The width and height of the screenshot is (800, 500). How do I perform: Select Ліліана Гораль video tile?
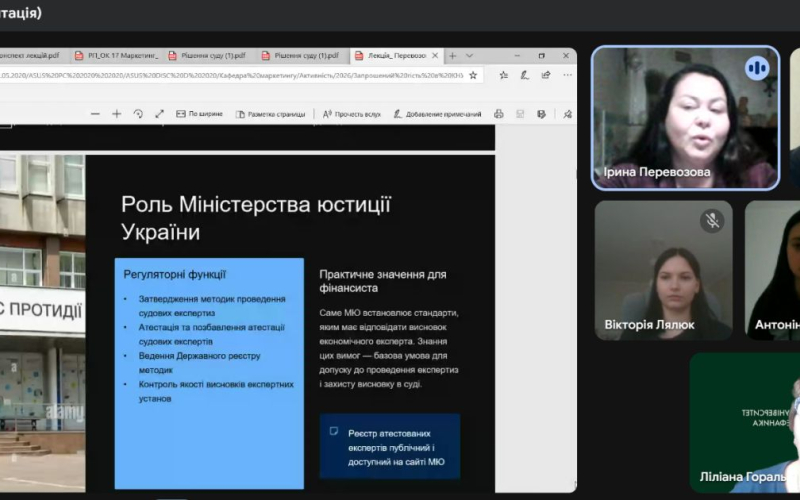[745, 422]
